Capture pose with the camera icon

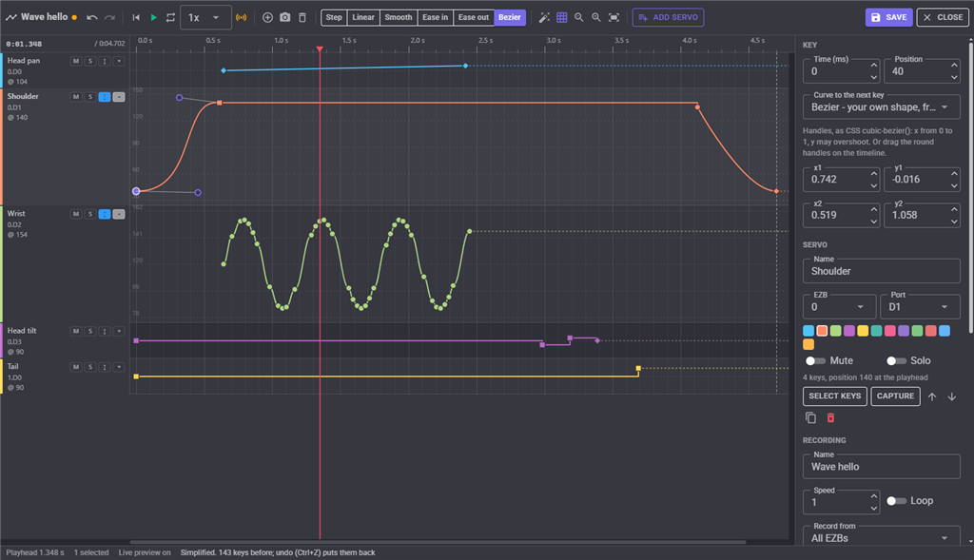[284, 17]
